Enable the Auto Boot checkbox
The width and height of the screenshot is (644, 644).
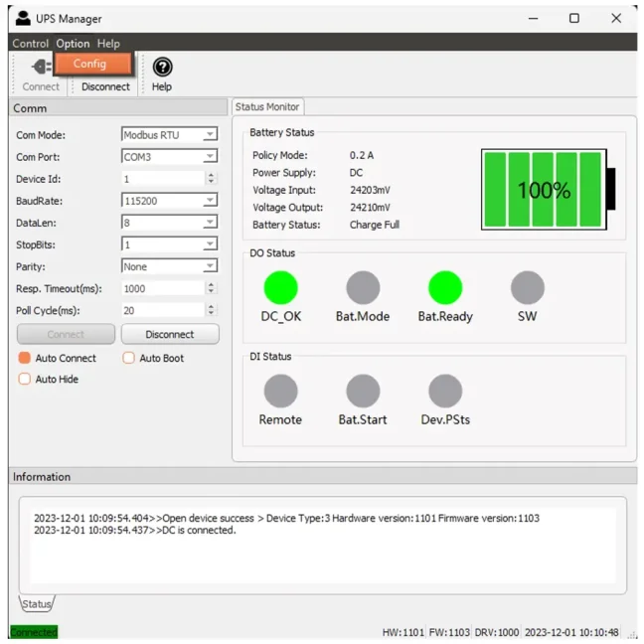[128, 358]
